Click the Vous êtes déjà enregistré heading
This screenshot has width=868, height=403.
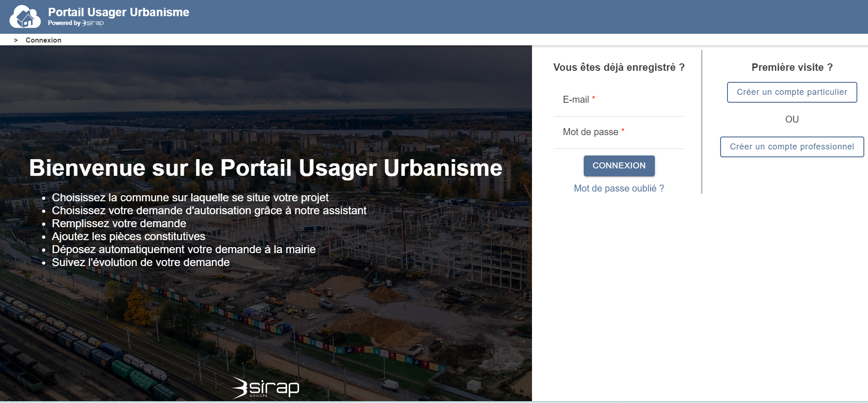click(618, 68)
